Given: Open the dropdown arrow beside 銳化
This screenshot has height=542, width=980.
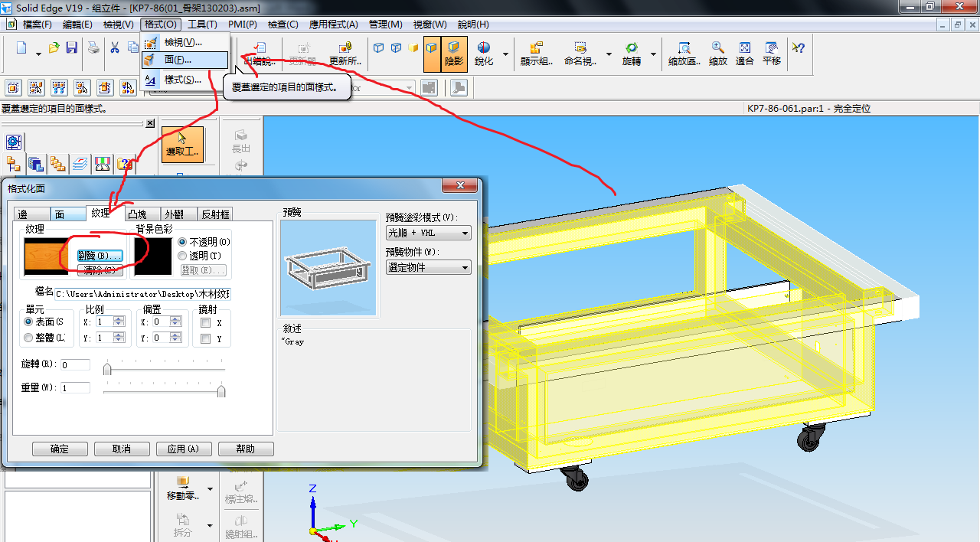Looking at the screenshot, I should pos(507,54).
